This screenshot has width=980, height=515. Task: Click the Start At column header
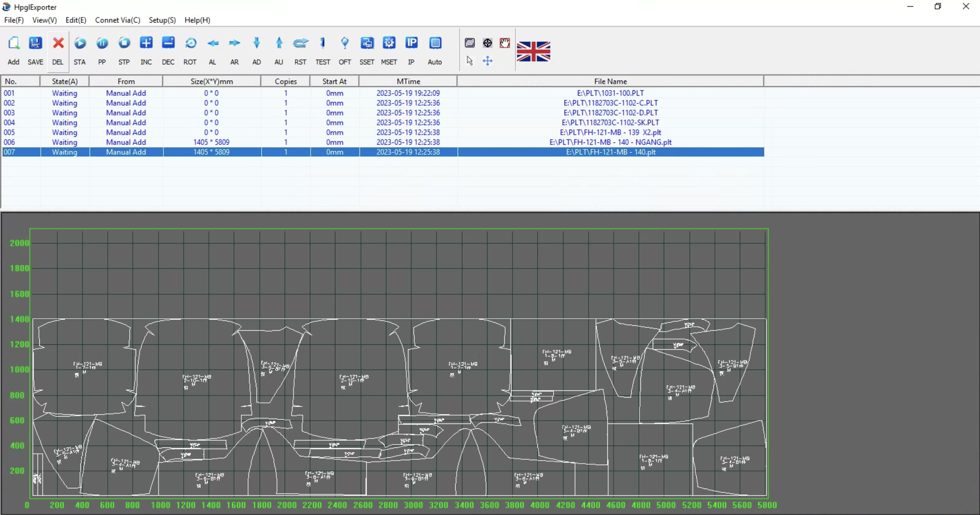tap(334, 81)
